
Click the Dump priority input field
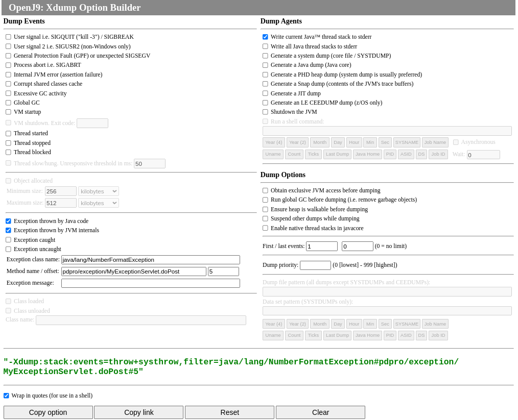pos(315,265)
